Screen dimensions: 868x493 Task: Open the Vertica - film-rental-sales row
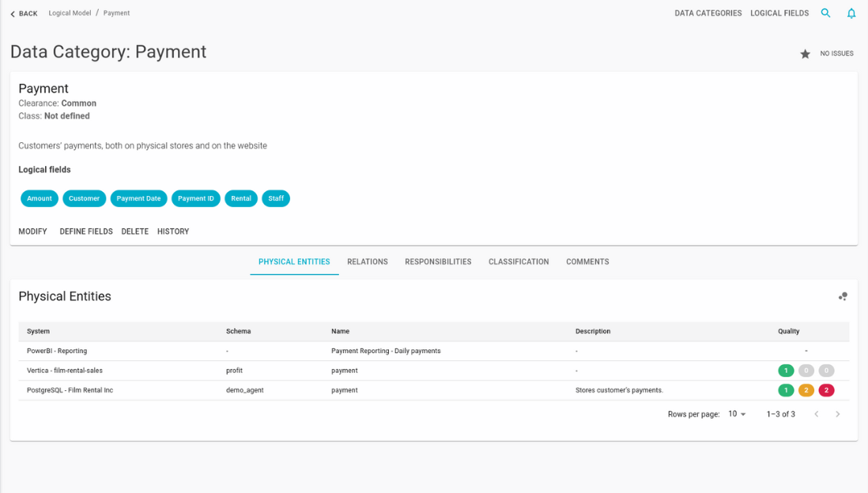tap(433, 371)
